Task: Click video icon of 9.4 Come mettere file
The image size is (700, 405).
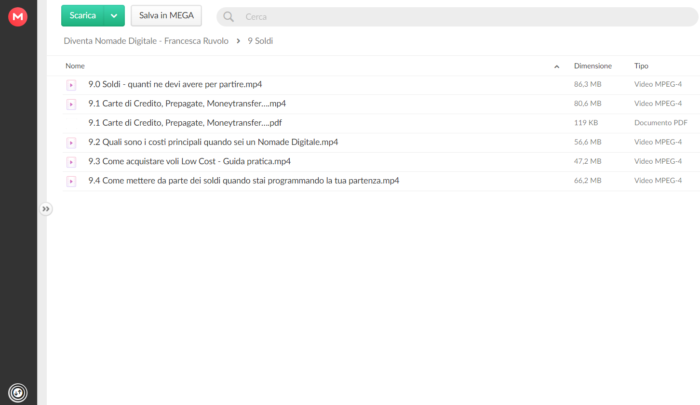Action: click(71, 181)
